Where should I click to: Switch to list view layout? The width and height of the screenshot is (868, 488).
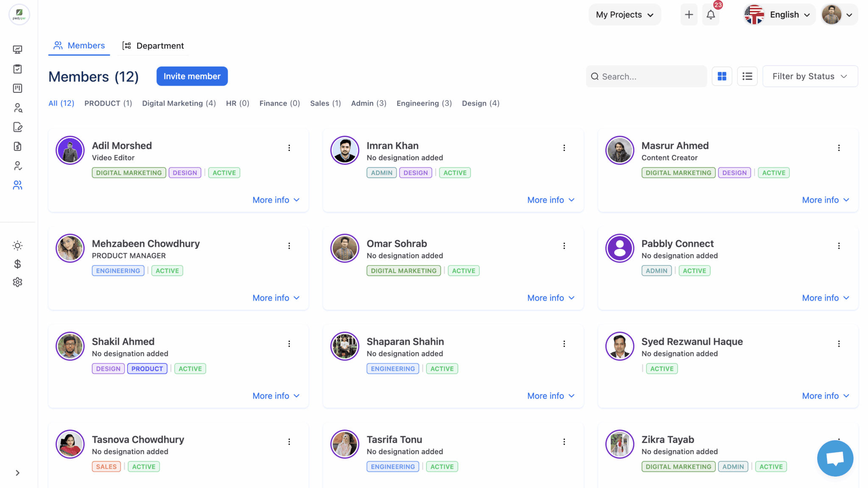pyautogui.click(x=747, y=76)
